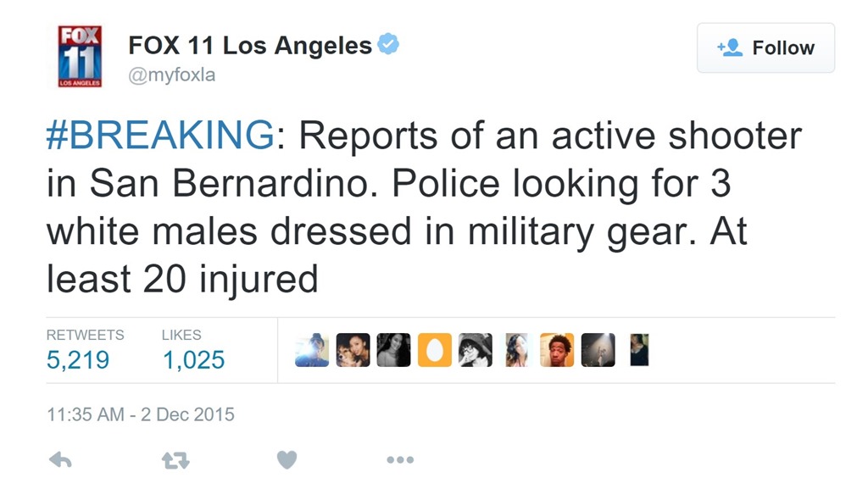Click the FOX 11 Los Angeles account name
This screenshot has height=489, width=868.
click(x=250, y=46)
